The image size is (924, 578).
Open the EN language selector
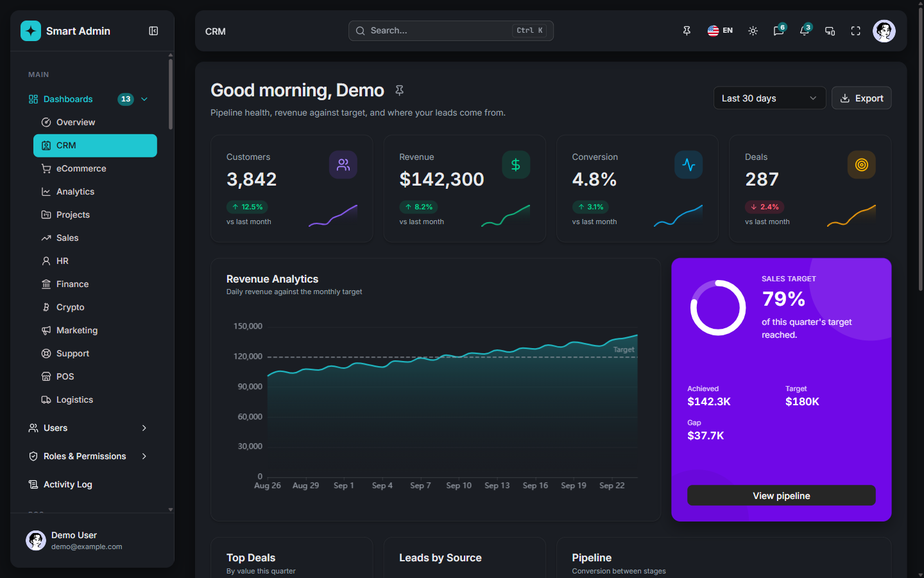(720, 31)
